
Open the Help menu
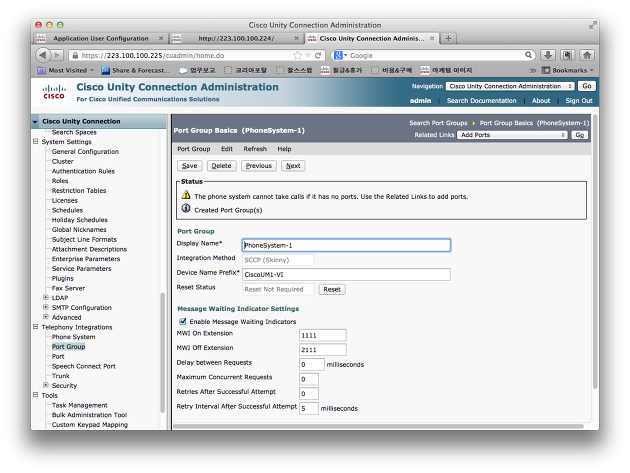pyautogui.click(x=284, y=149)
